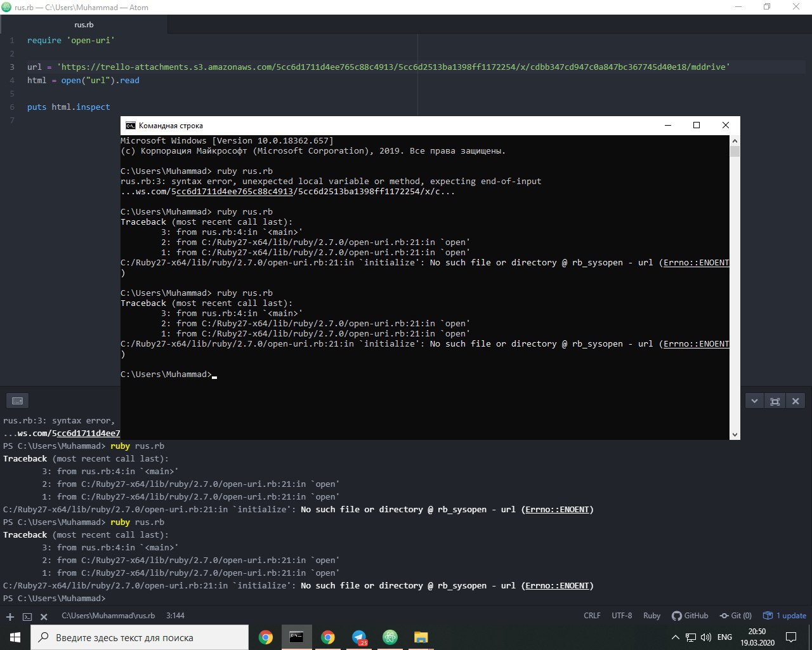Maximize the Command Prompt window
812x650 pixels.
pyautogui.click(x=697, y=125)
